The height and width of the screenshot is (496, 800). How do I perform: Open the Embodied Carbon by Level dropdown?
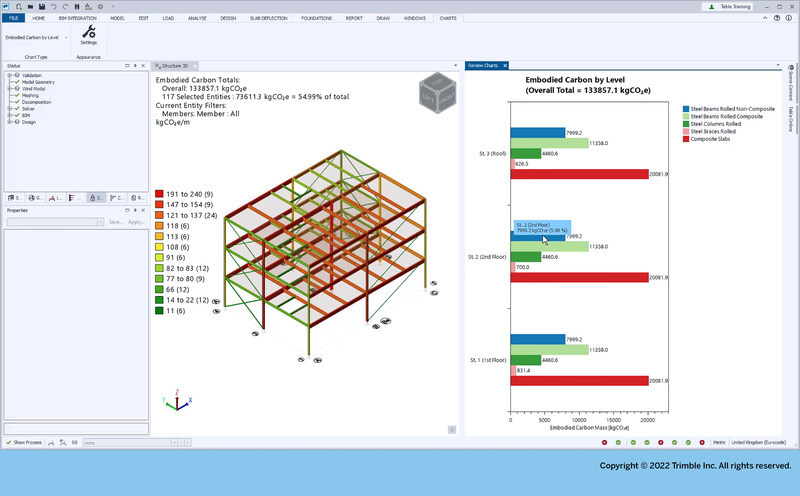coord(36,37)
